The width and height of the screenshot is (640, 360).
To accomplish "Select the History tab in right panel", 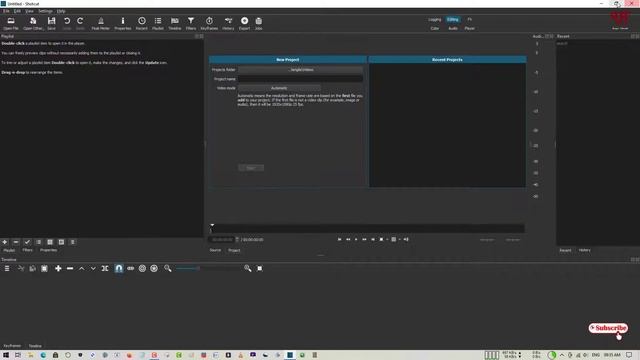I will tap(584, 250).
